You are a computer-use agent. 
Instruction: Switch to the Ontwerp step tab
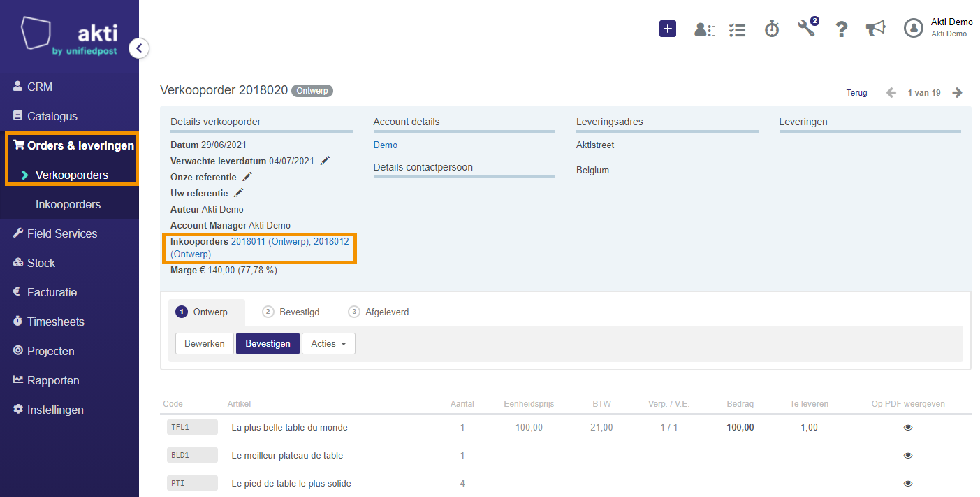207,312
